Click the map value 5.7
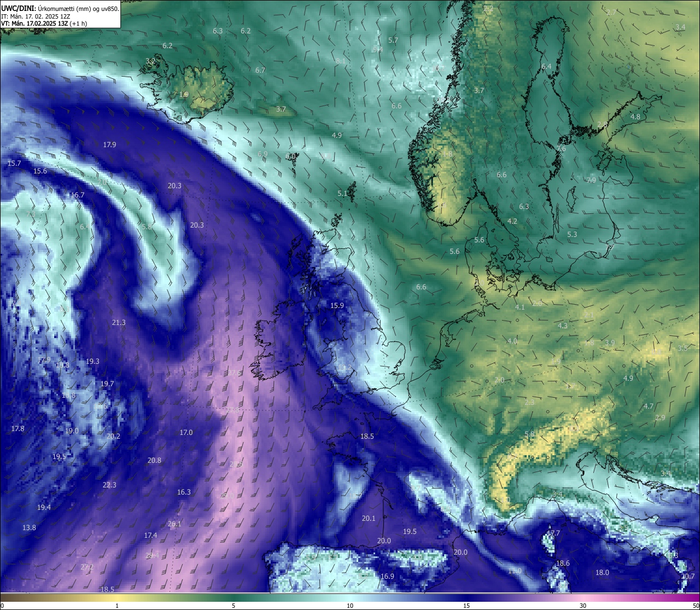Image resolution: width=700 pixels, height=610 pixels. [393, 40]
